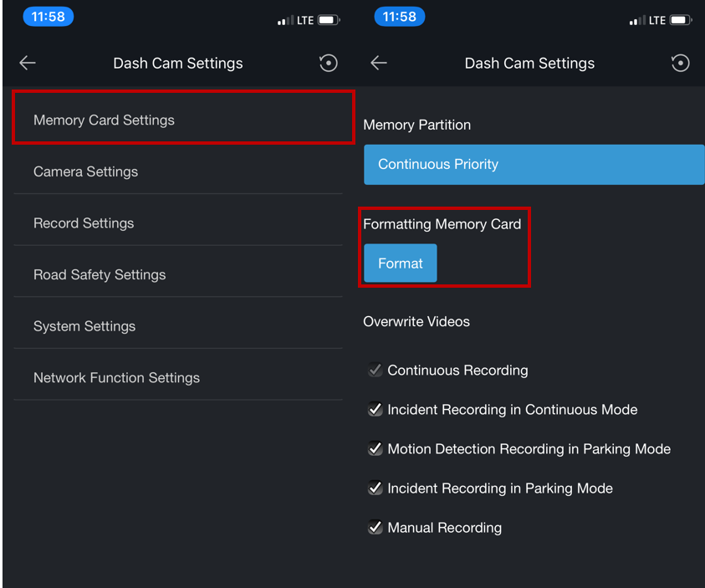Open Continuous Priority memory partition dropdown
This screenshot has width=705, height=588.
pos(534,165)
